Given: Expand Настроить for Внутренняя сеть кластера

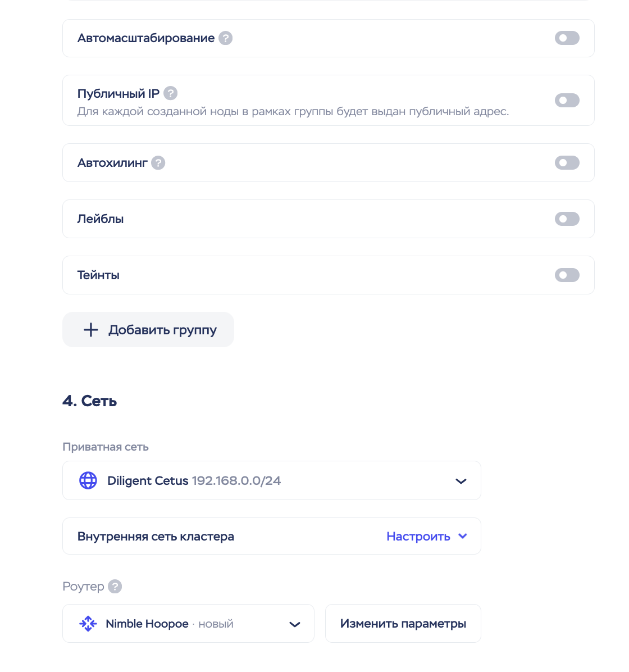Looking at the screenshot, I should pyautogui.click(x=426, y=537).
